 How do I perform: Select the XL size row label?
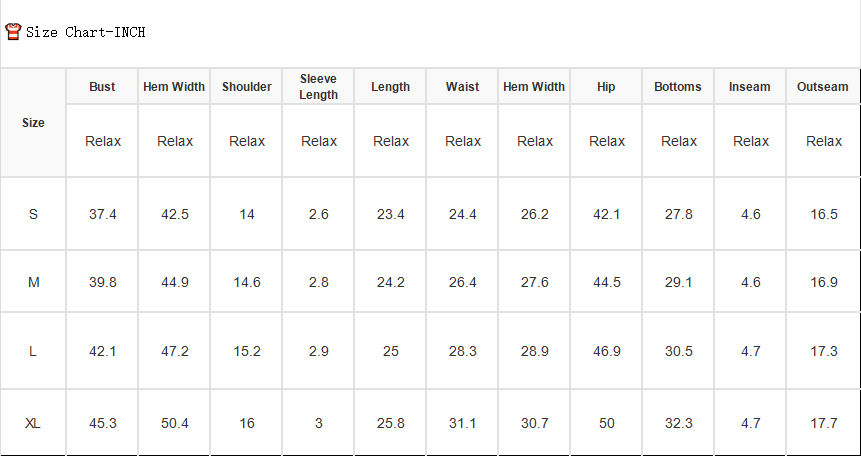pos(32,424)
